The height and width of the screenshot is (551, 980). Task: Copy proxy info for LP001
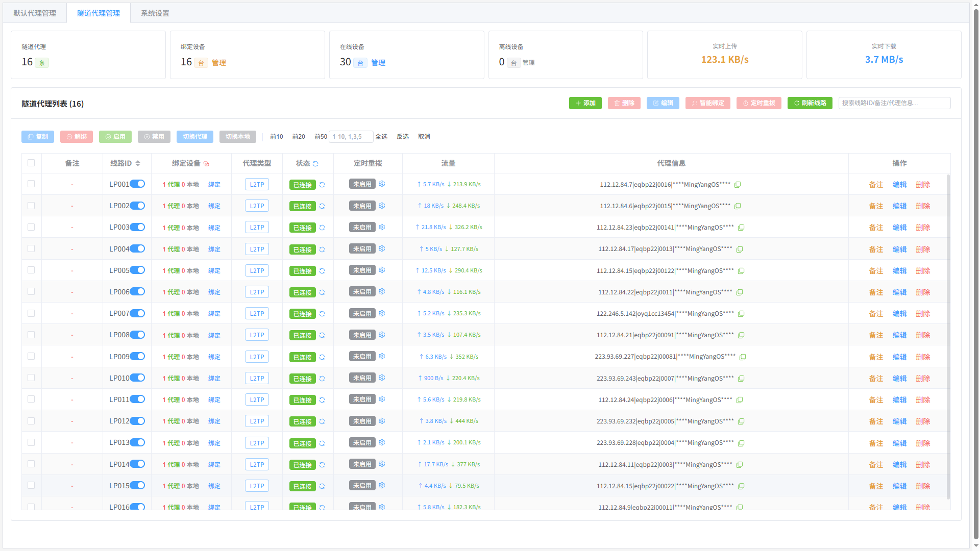(x=738, y=185)
